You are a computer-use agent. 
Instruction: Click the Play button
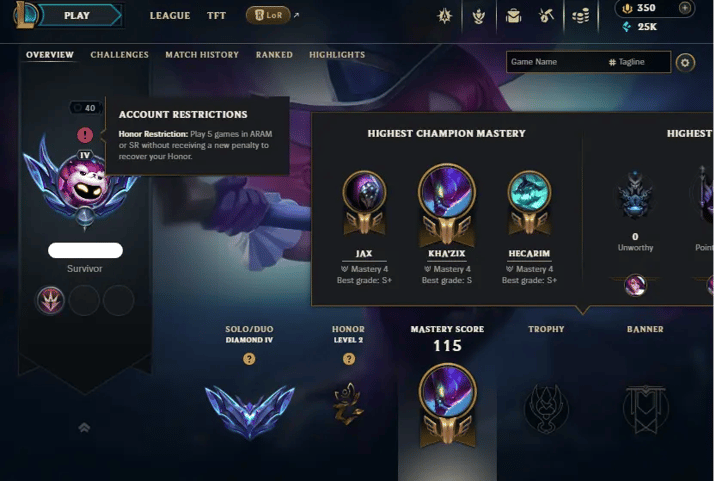click(79, 16)
